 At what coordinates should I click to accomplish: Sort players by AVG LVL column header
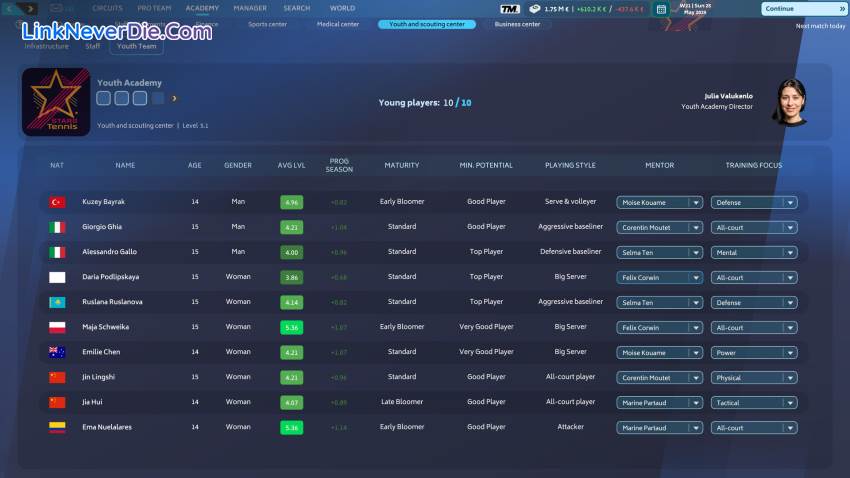point(291,165)
